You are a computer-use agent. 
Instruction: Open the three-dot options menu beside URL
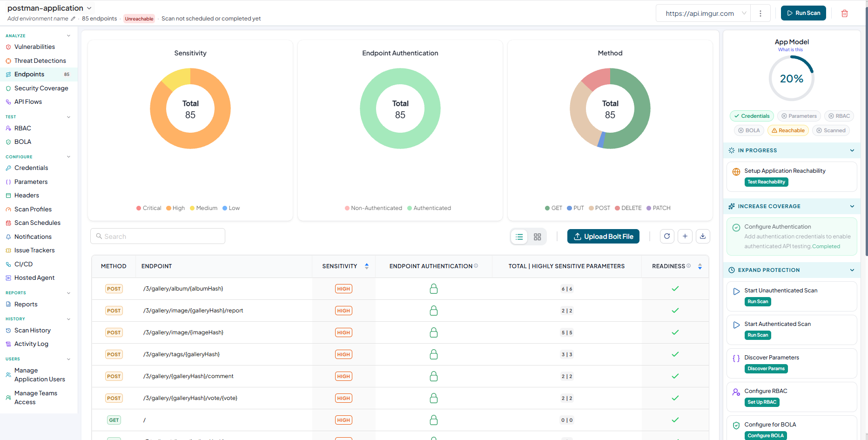(x=760, y=14)
